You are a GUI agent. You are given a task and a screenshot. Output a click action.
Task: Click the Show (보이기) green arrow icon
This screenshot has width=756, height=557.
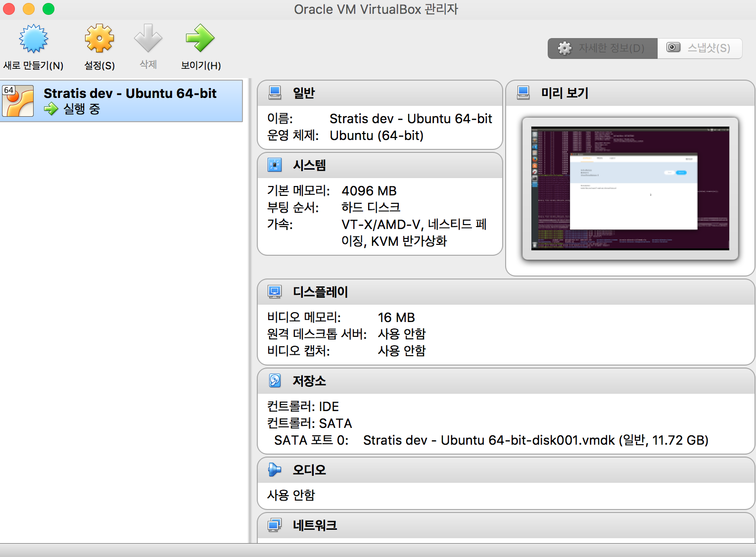point(200,38)
